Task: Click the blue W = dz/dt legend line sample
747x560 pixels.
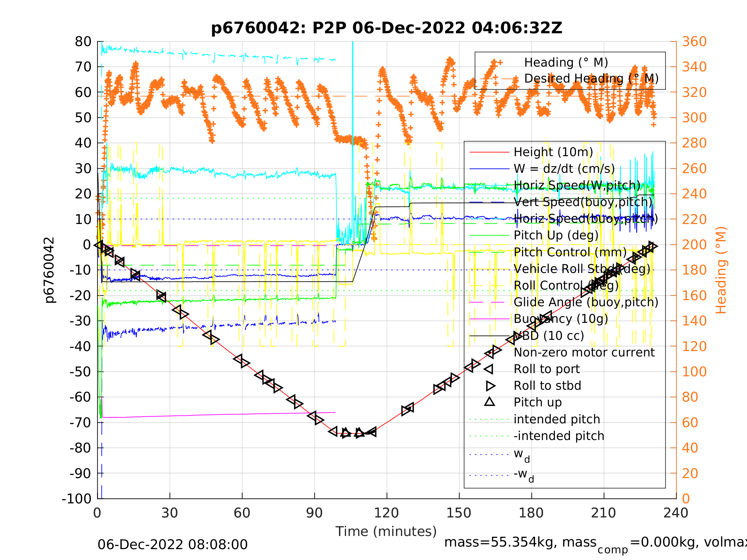Action: click(489, 169)
